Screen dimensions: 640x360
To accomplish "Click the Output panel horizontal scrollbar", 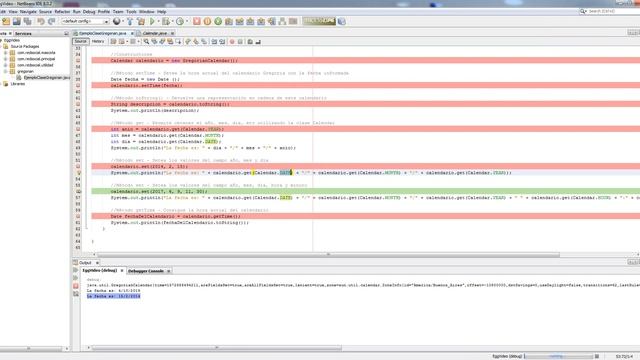I will click(x=217, y=348).
